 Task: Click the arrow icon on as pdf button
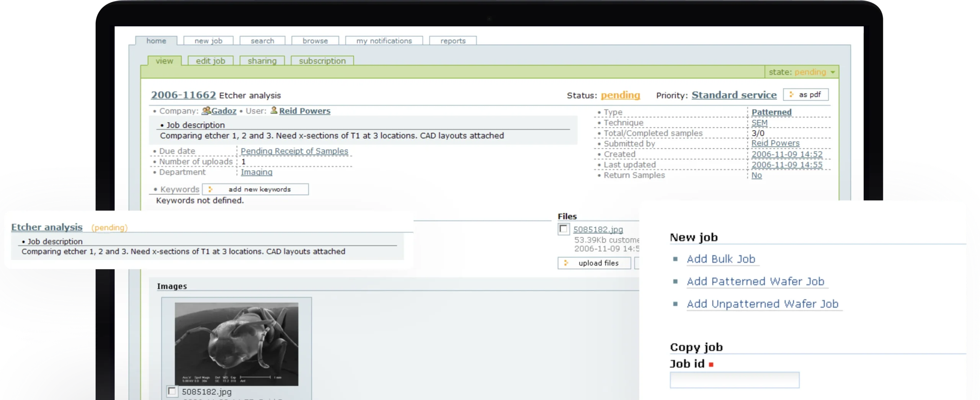coord(791,95)
